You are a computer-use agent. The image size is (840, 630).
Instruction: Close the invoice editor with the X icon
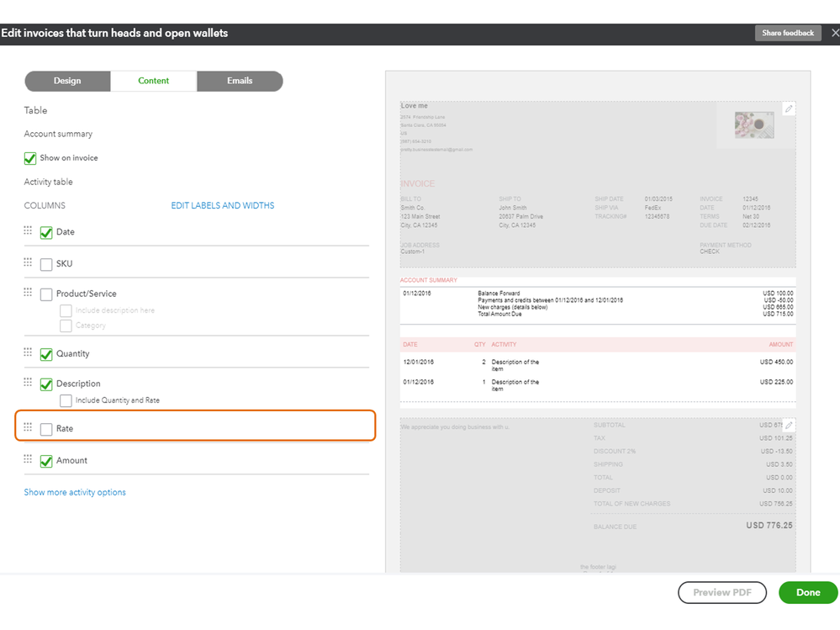point(835,33)
